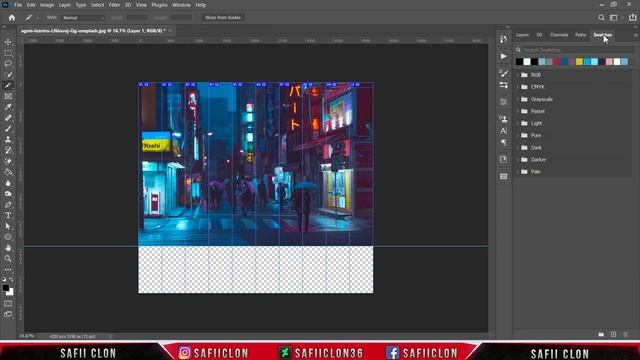The height and width of the screenshot is (360, 640).
Task: Select the Horizontal Type tool
Action: [8, 215]
